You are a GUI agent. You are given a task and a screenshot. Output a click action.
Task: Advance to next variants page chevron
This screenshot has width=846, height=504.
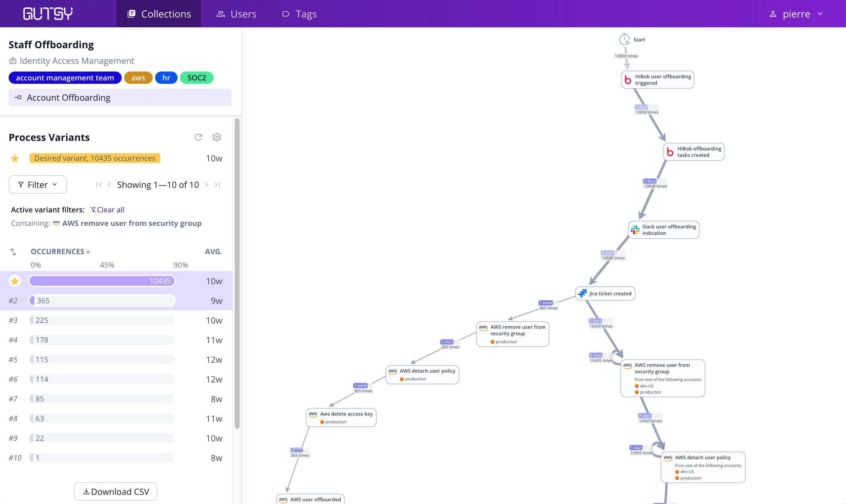pos(207,184)
